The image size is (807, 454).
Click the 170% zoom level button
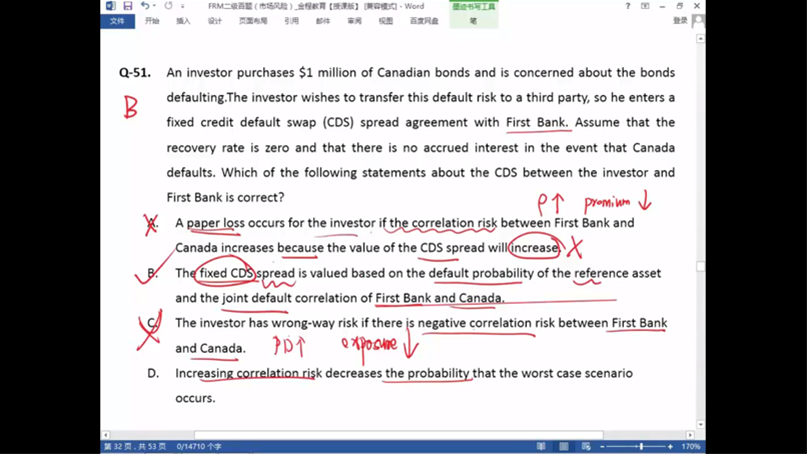coord(691,447)
